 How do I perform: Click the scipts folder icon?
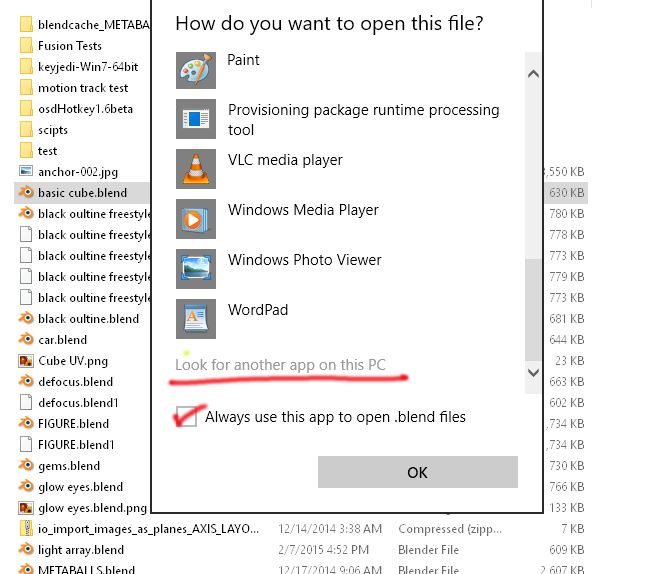pyautogui.click(x=26, y=129)
